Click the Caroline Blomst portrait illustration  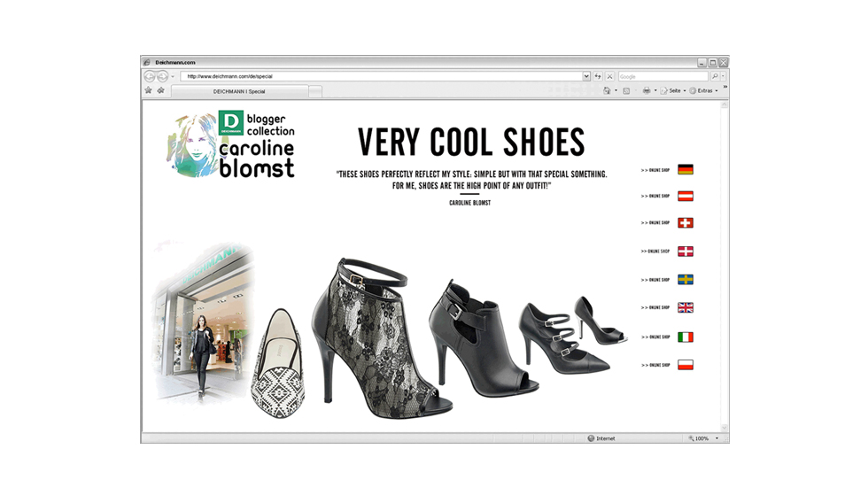pyautogui.click(x=192, y=145)
